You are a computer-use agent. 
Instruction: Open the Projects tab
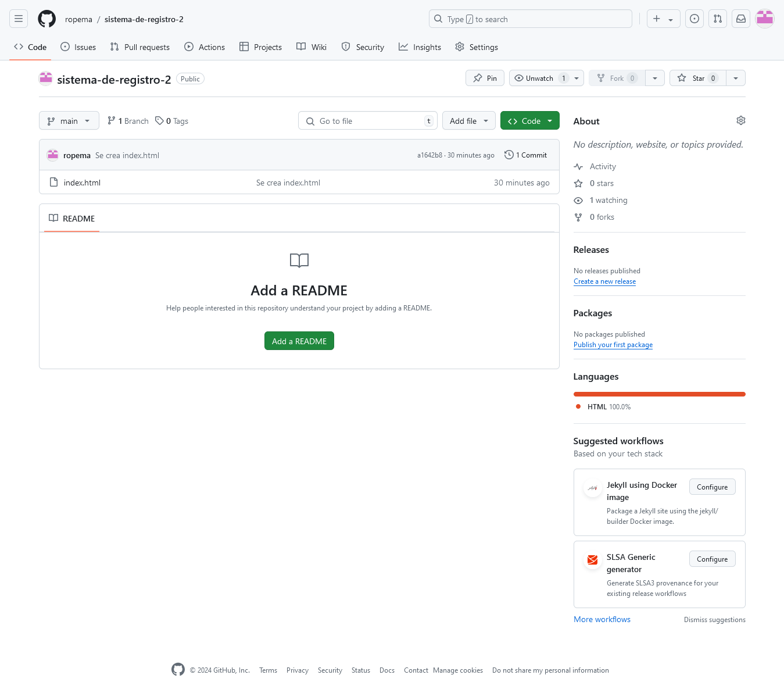pos(260,47)
